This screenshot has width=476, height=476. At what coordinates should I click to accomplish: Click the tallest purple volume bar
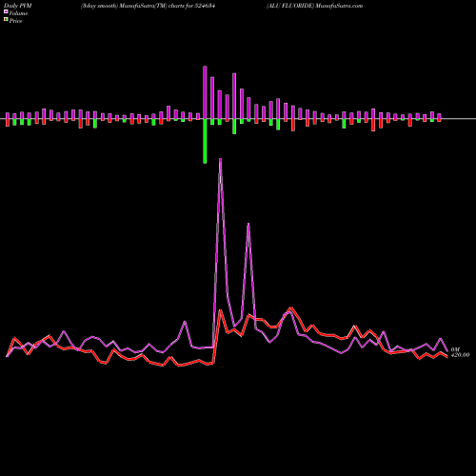coord(205,92)
